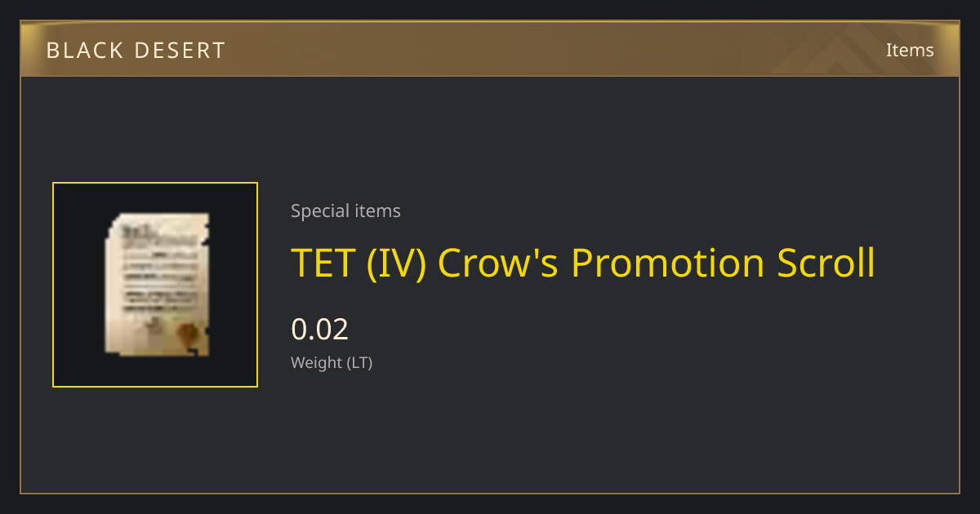Screen dimensions: 980x514
Task: Click the Weight (LT) label
Action: [x=332, y=363]
